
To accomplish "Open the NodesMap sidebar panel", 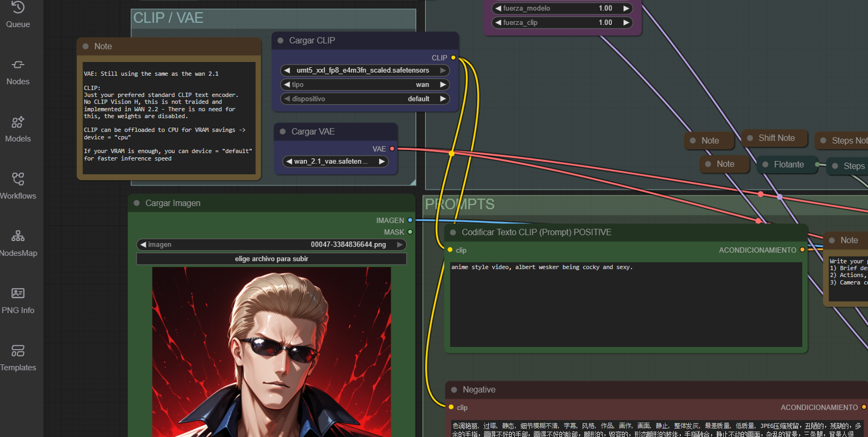I will [18, 245].
